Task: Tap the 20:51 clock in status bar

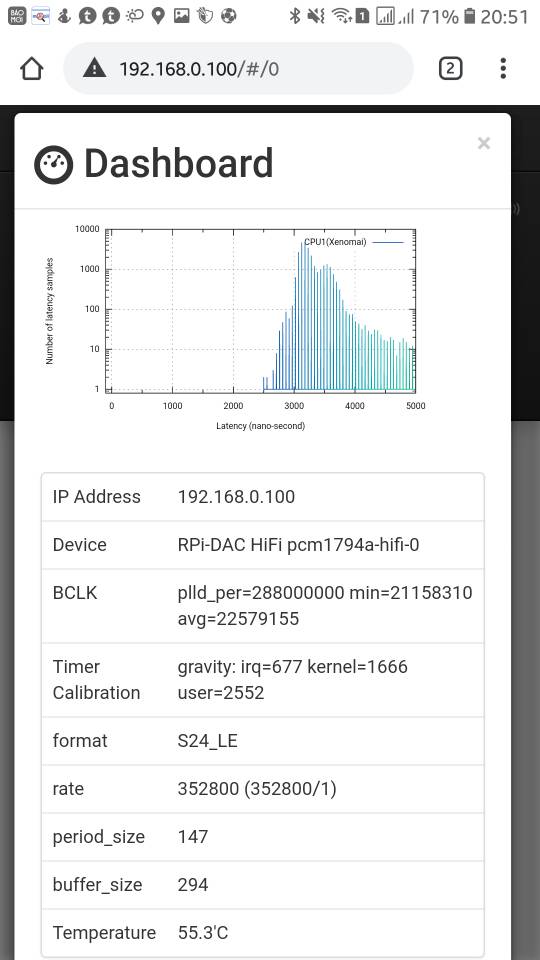Action: click(504, 17)
